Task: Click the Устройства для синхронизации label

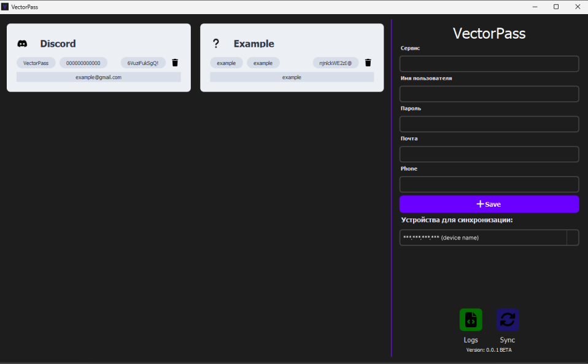Action: click(x=457, y=220)
